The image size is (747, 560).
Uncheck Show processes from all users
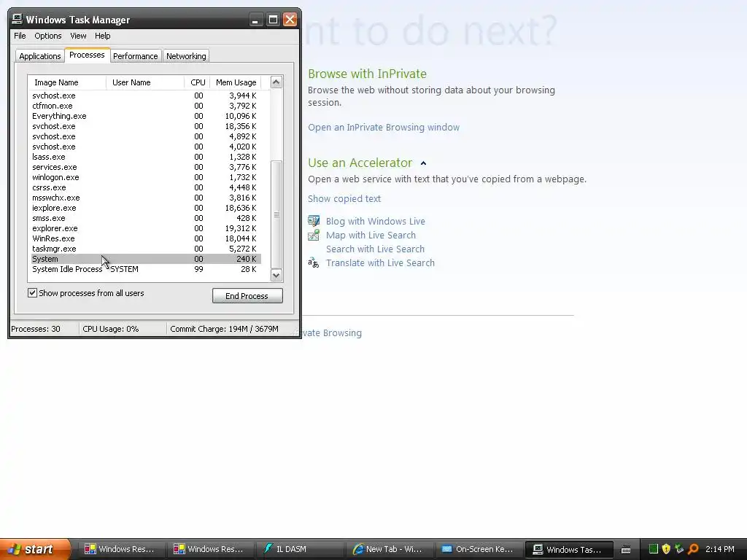[x=32, y=293]
